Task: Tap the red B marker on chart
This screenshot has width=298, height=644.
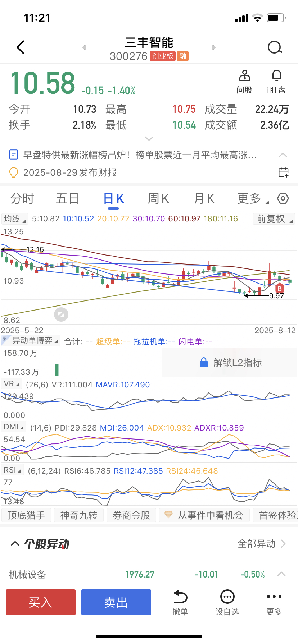Action: point(280,289)
